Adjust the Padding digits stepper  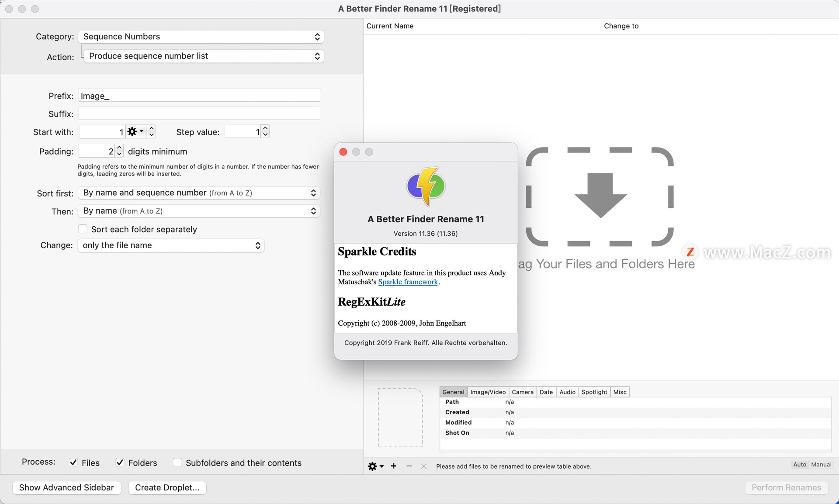pos(119,151)
